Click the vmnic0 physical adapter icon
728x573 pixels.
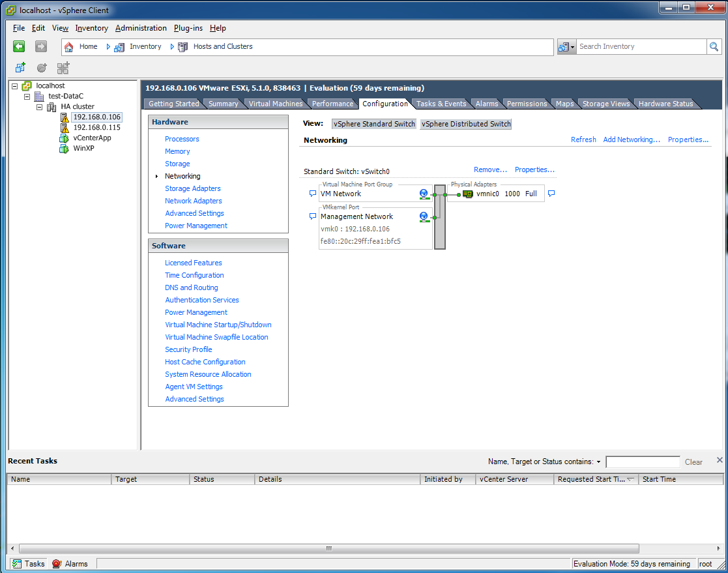coord(467,194)
